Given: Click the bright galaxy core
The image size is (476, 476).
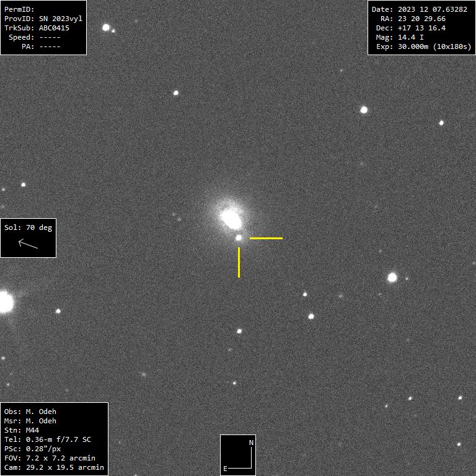Looking at the screenshot, I should tap(231, 218).
